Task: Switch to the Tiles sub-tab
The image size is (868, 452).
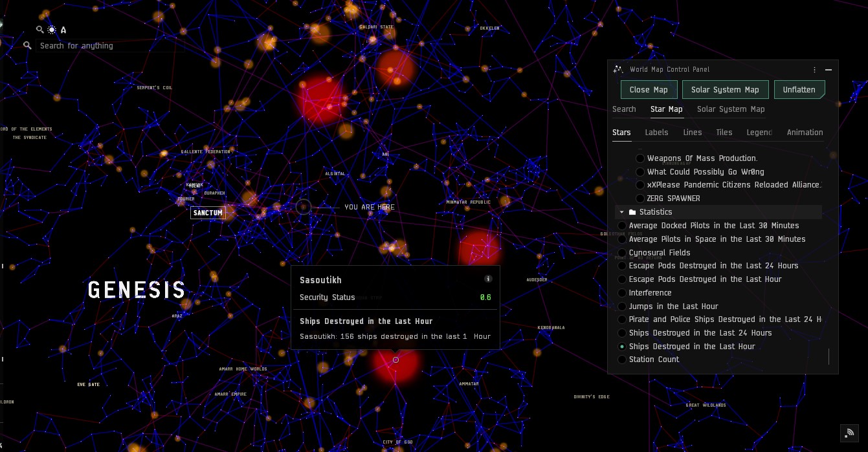Action: point(724,133)
